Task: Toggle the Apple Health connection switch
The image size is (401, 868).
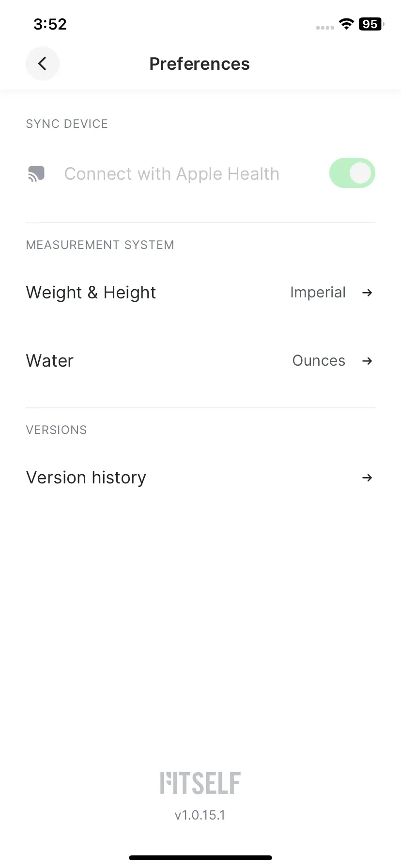Action: [x=352, y=173]
